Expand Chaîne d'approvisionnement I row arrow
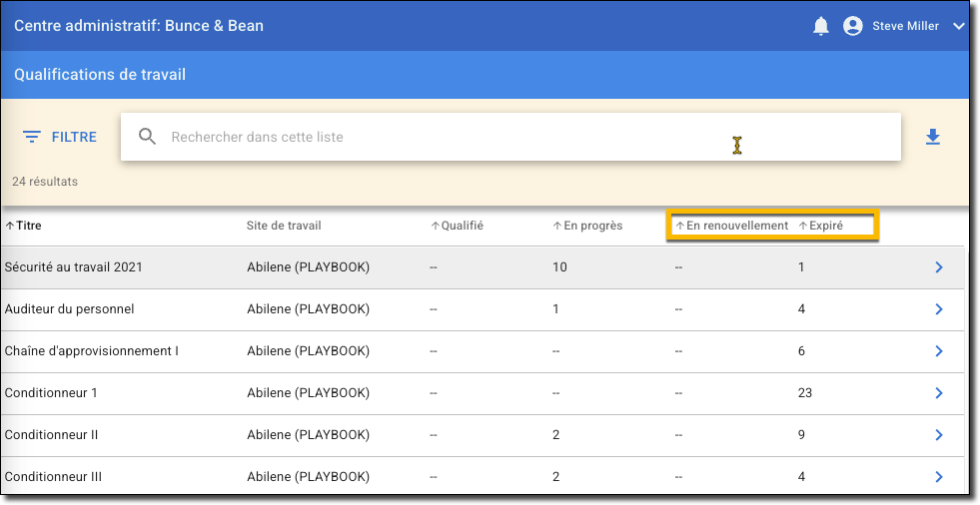The height and width of the screenshot is (505, 980). pyautogui.click(x=938, y=351)
